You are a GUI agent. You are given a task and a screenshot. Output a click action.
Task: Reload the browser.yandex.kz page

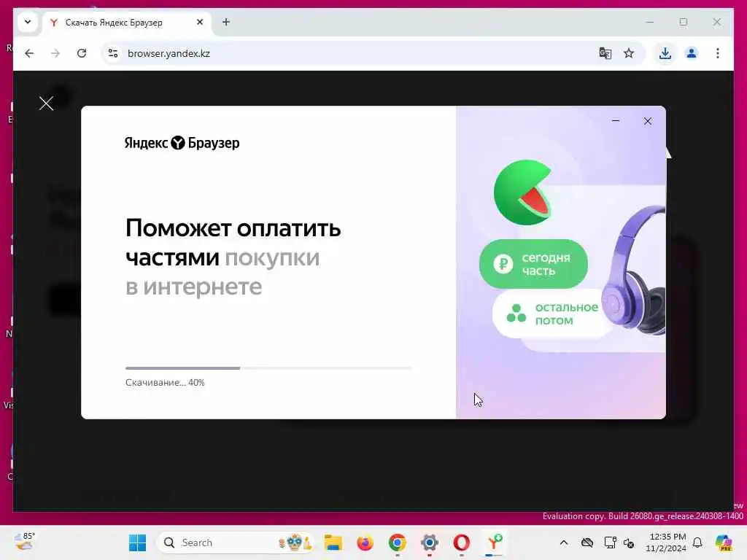tap(82, 53)
